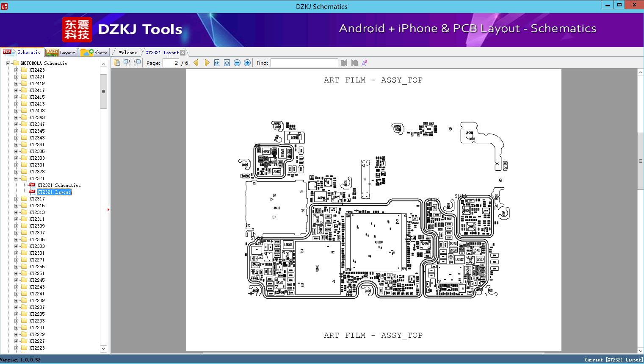Fit the whole page in view
The width and height of the screenshot is (644, 364).
[227, 63]
